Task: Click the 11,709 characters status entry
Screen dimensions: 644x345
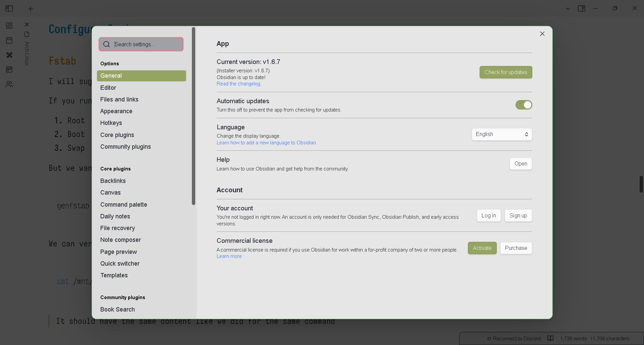Action: coord(610,339)
